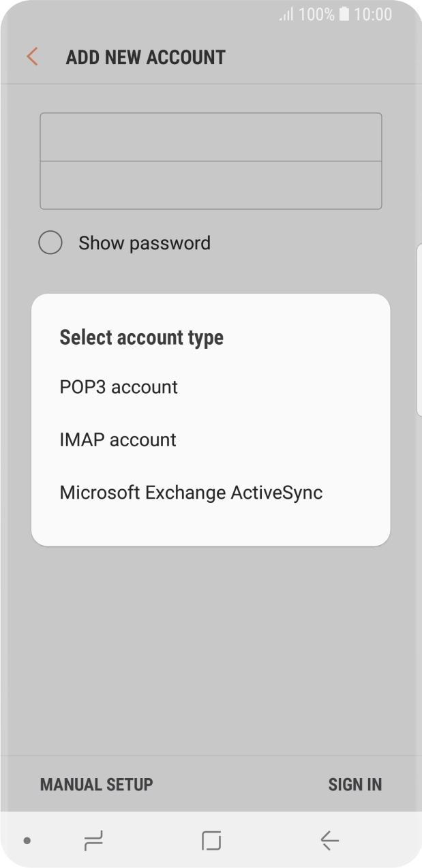The width and height of the screenshot is (422, 868).
Task: Select POP3 account
Action: 119,387
